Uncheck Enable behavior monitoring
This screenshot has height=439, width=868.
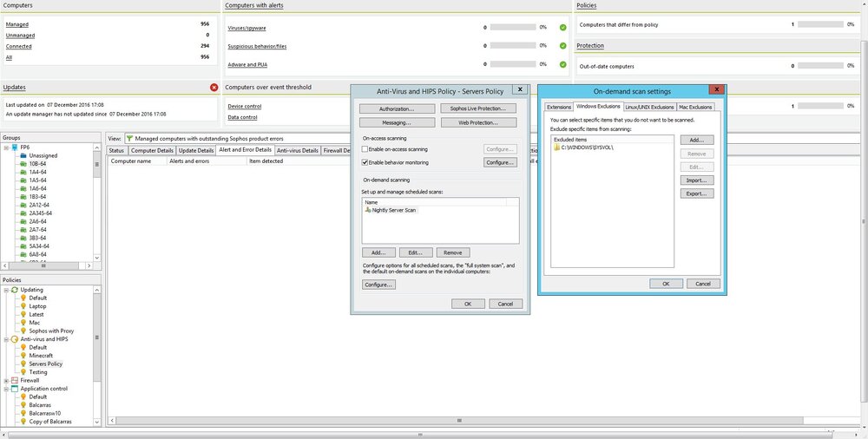[365, 163]
